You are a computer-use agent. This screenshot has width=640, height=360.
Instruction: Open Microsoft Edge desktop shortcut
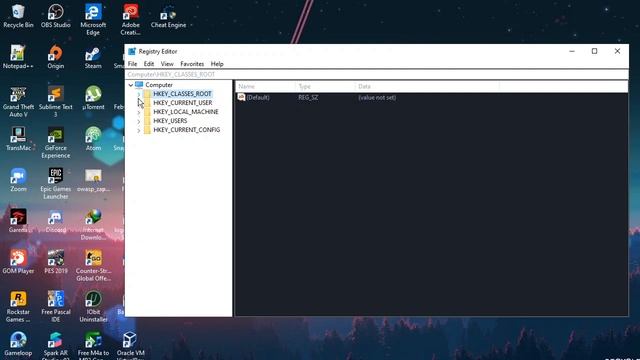[93, 19]
